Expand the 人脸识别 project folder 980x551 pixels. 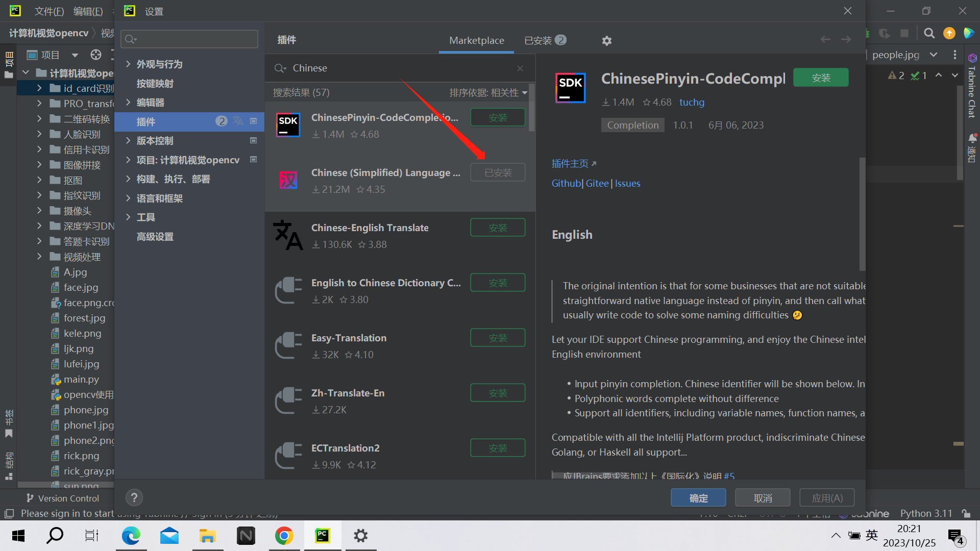point(39,134)
